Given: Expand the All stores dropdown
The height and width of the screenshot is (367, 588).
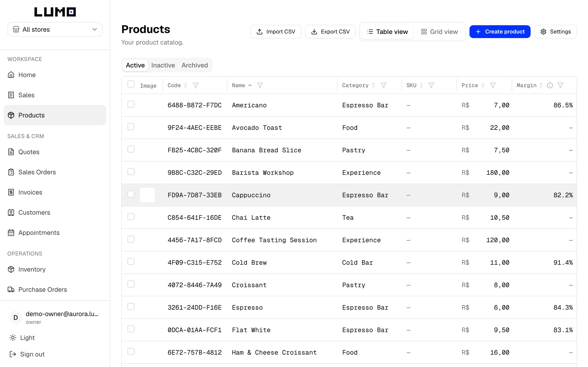Looking at the screenshot, I should pos(55,29).
